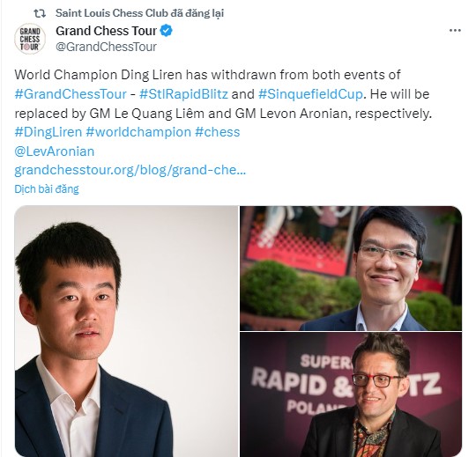Screen dimensions: 476x457
Task: Open the #DingLiren hashtag
Action: point(48,132)
